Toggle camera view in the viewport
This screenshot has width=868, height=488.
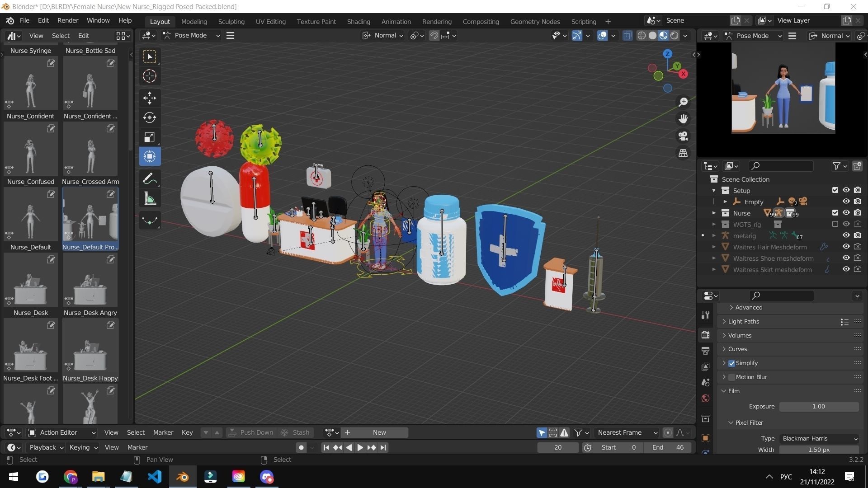[683, 136]
